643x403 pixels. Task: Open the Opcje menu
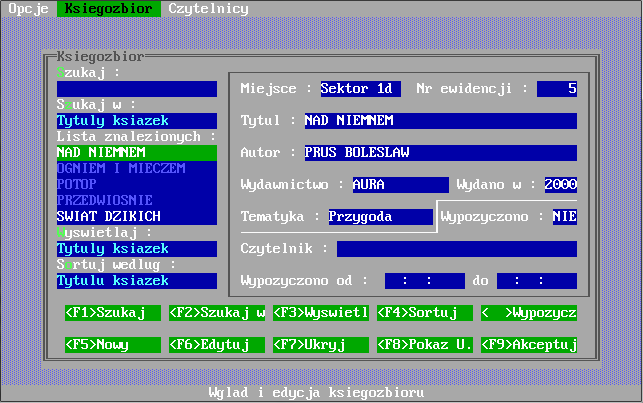(x=28, y=8)
